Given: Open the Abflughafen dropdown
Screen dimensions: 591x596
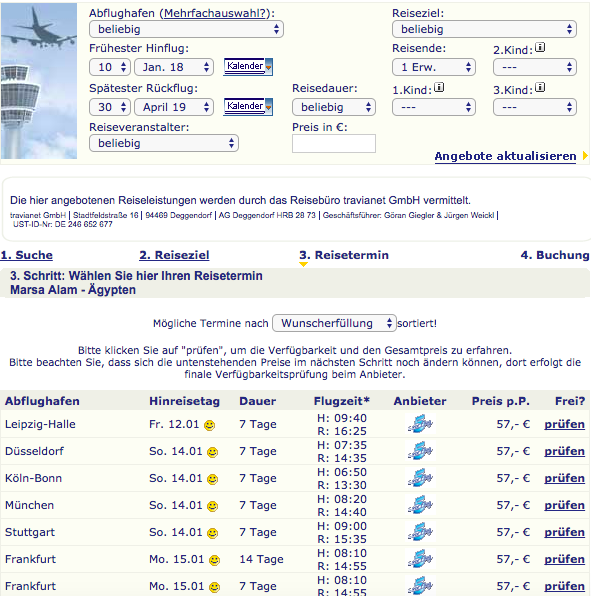Looking at the screenshot, I should (x=186, y=29).
